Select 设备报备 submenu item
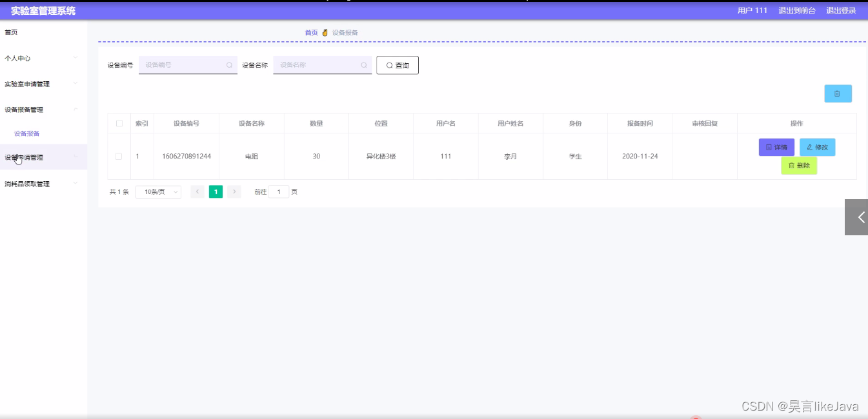Screen dimensions: 868x419 tap(27, 133)
